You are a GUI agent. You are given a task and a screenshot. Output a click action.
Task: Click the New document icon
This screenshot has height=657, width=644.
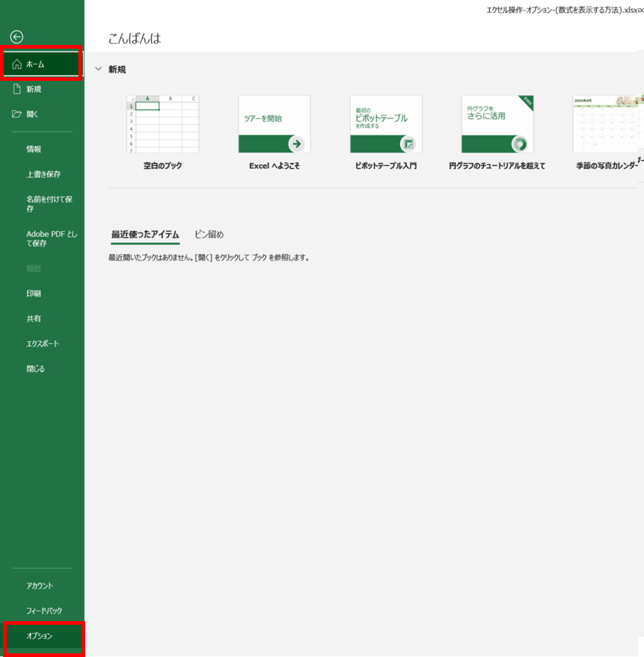point(17,89)
